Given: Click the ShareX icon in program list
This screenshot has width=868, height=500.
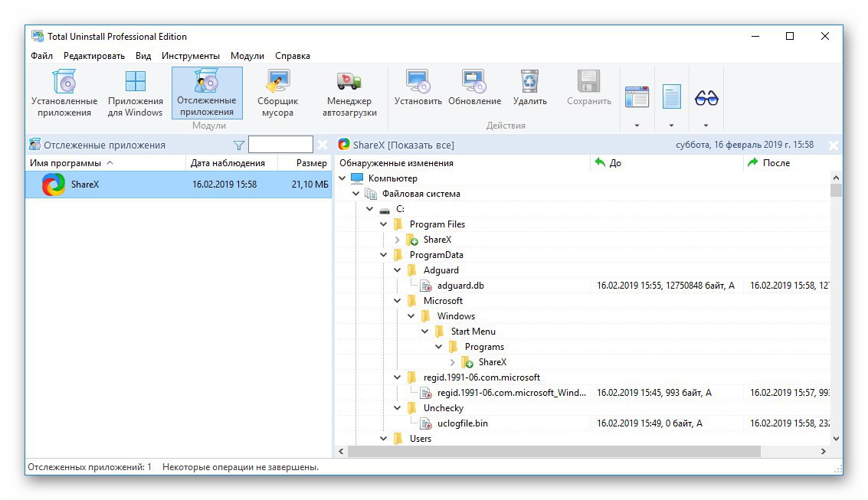Looking at the screenshot, I should [x=54, y=185].
